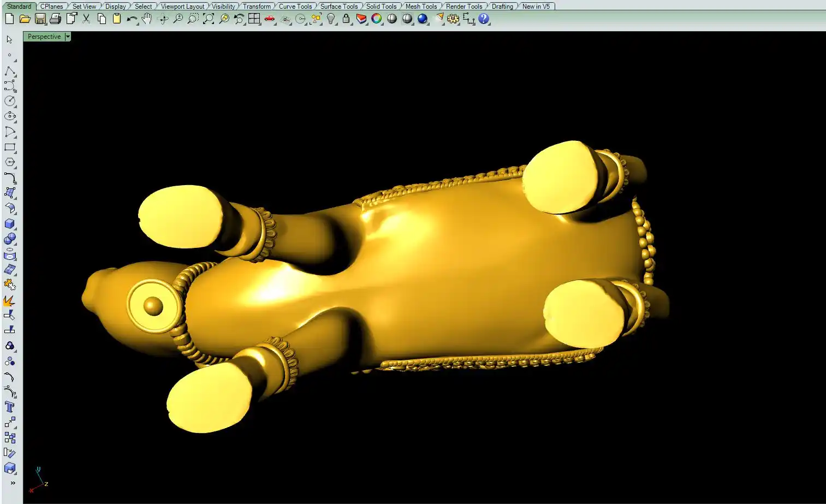Choose the Text object tool
Image resolution: width=826 pixels, height=504 pixels.
coord(9,407)
